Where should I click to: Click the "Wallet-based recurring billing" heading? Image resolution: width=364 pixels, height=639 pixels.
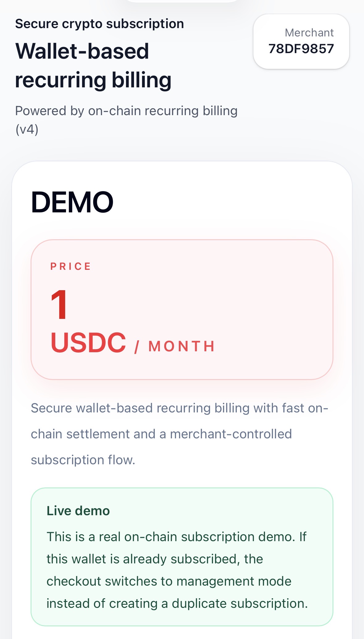click(x=93, y=65)
